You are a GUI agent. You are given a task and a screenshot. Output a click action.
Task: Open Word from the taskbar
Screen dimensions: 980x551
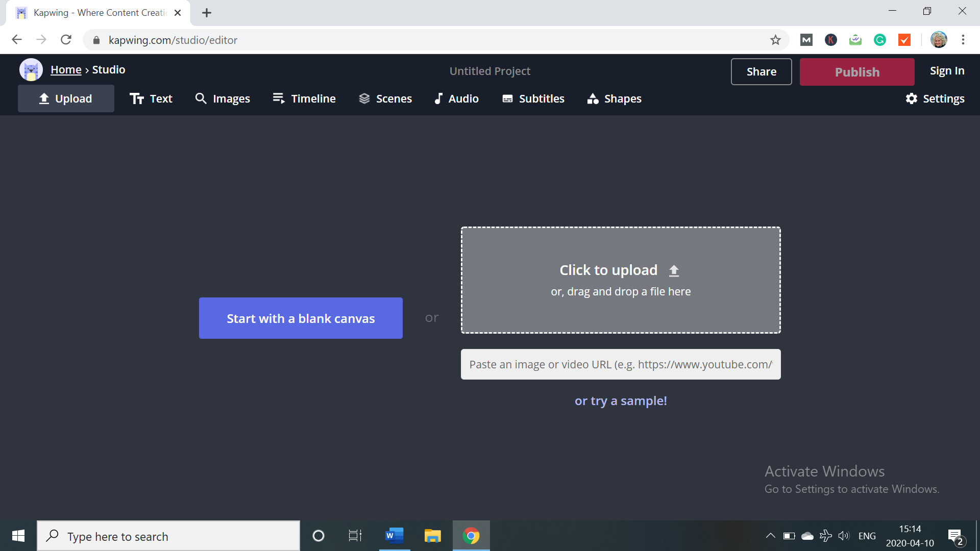click(394, 536)
